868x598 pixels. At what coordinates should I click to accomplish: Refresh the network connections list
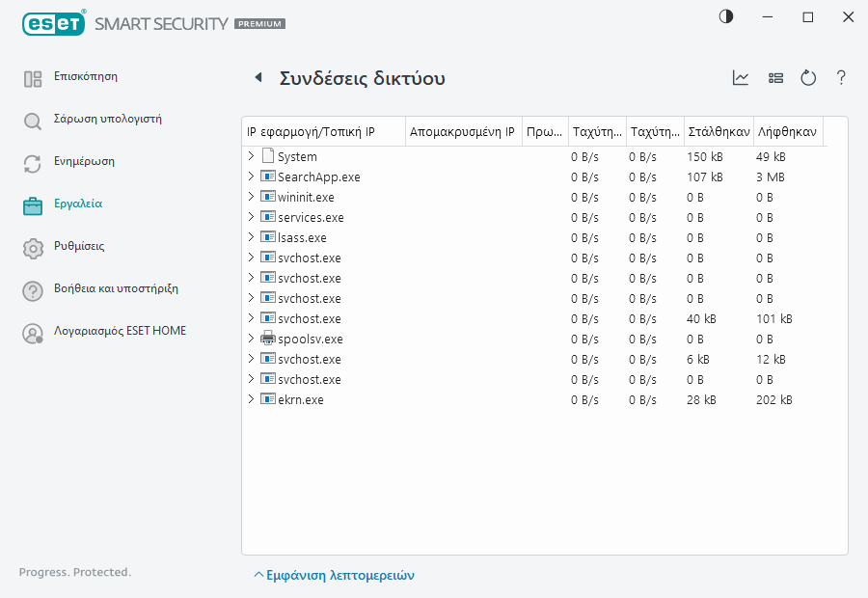click(808, 78)
